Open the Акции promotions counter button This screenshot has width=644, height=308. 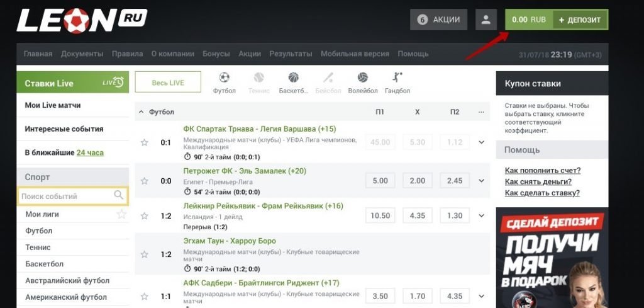pyautogui.click(x=438, y=20)
